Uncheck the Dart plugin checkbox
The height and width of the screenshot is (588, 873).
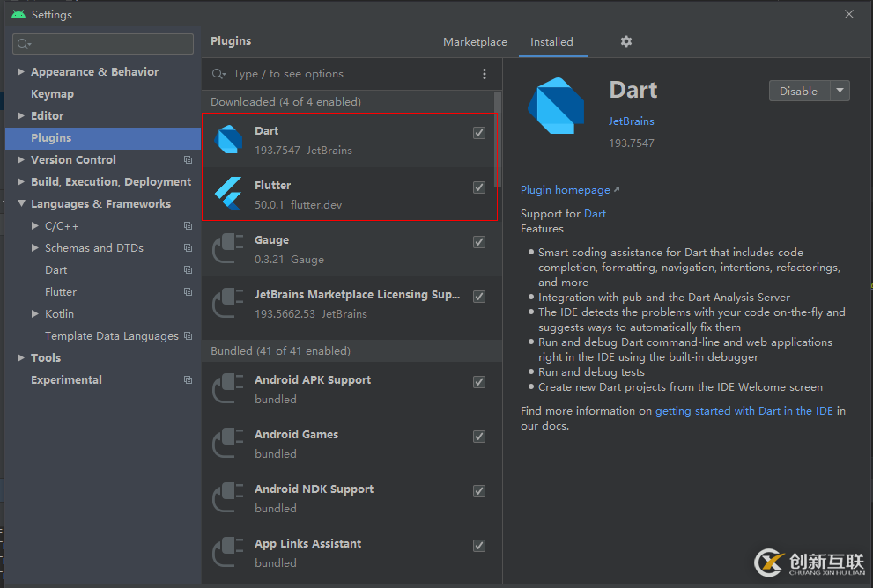[479, 133]
